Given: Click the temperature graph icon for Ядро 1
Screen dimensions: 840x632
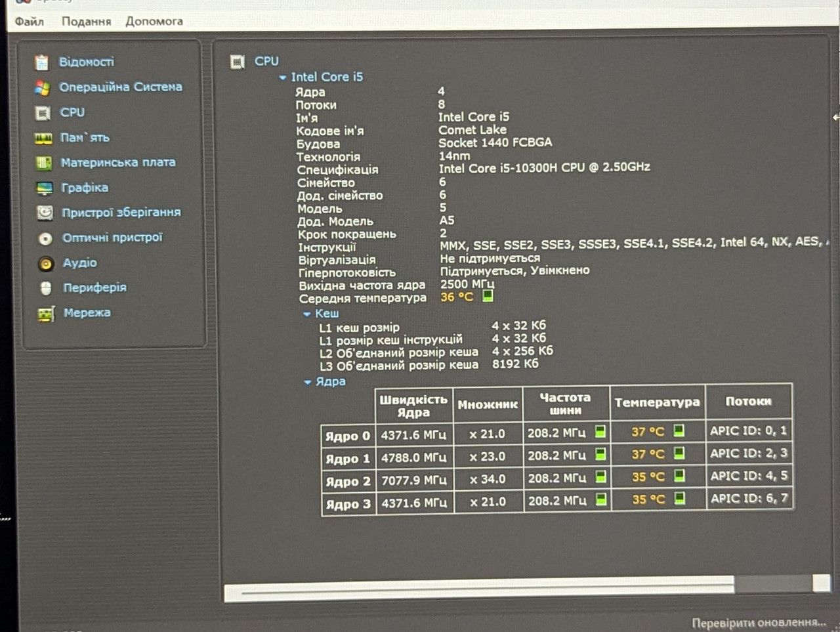Looking at the screenshot, I should pyautogui.click(x=679, y=453).
